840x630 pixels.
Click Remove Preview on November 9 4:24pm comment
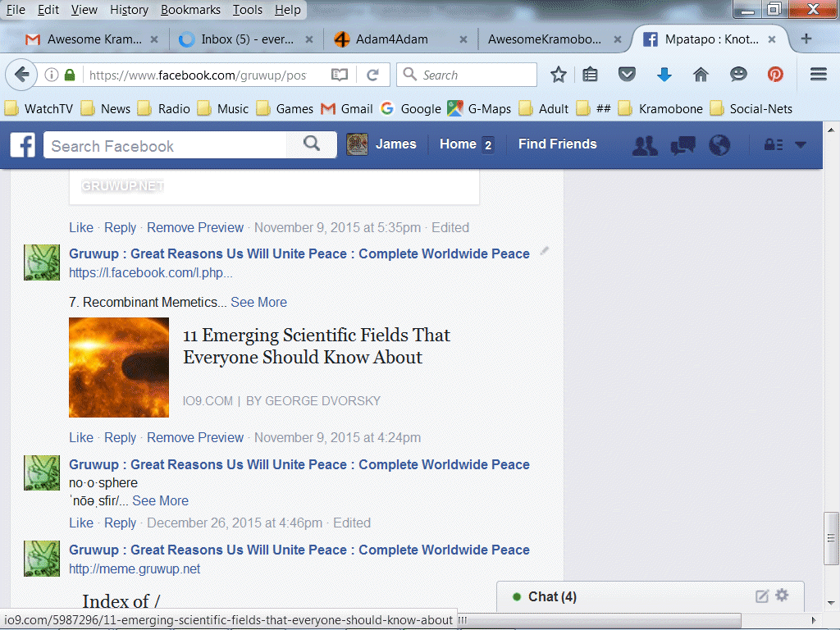tap(195, 438)
